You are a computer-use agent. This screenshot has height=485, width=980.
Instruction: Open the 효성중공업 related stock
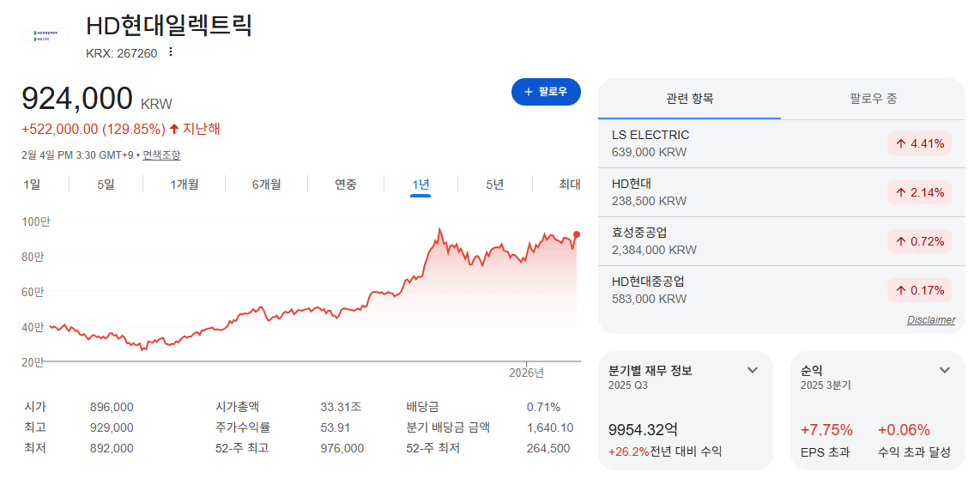(x=781, y=241)
